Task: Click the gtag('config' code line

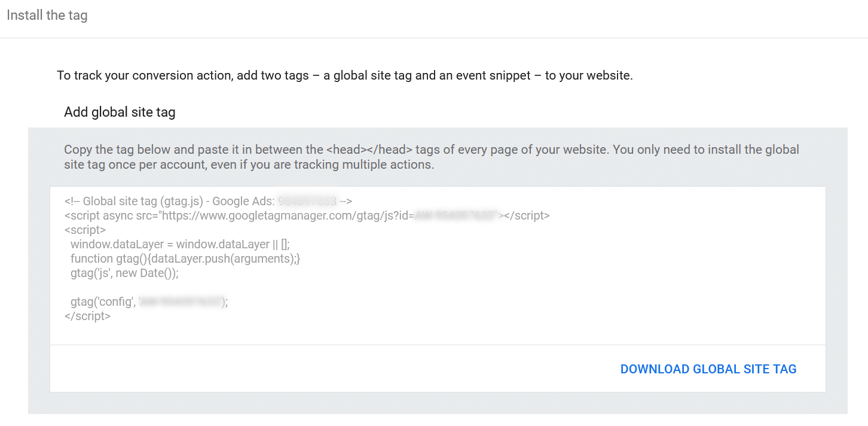Action: 149,302
